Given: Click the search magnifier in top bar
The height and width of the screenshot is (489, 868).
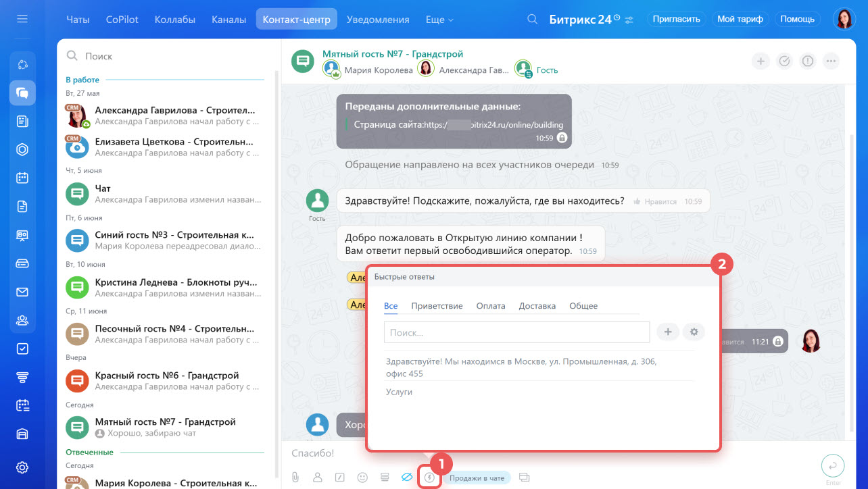Looking at the screenshot, I should [533, 19].
